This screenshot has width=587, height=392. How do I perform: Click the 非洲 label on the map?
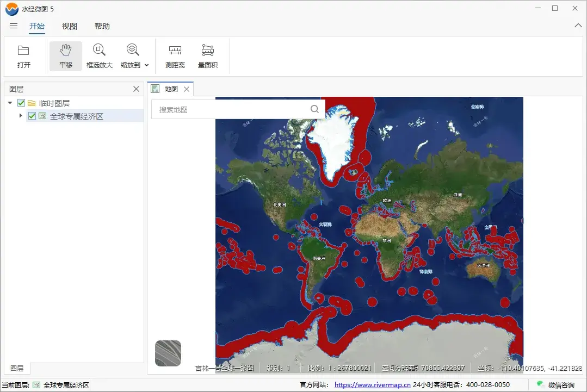(x=387, y=240)
